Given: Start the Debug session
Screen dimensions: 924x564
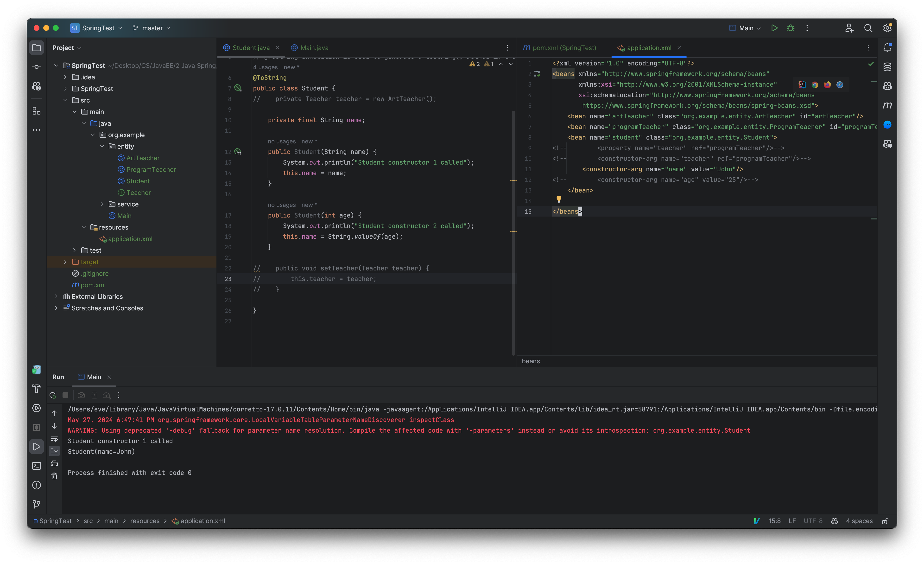Looking at the screenshot, I should (791, 28).
